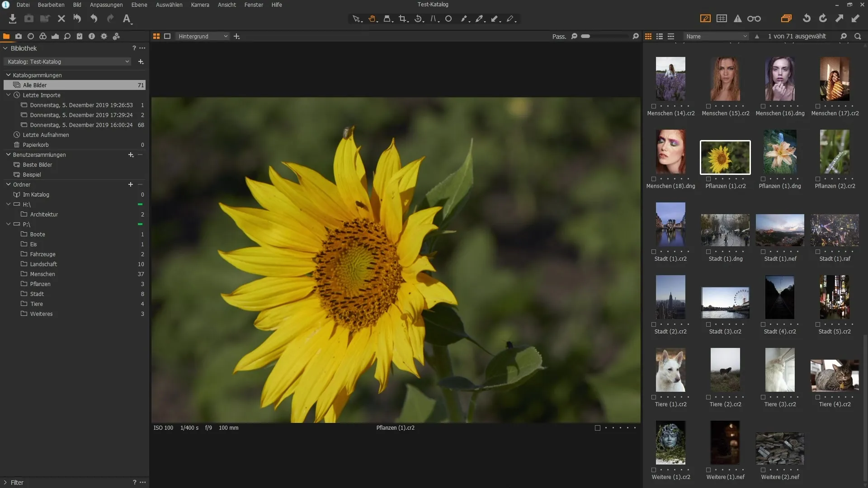Open the Batch tool tab gears icon

pyautogui.click(x=116, y=36)
